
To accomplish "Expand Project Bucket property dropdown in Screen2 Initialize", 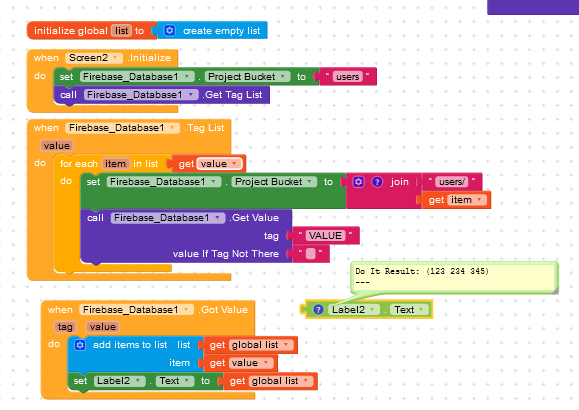I will tap(283, 76).
